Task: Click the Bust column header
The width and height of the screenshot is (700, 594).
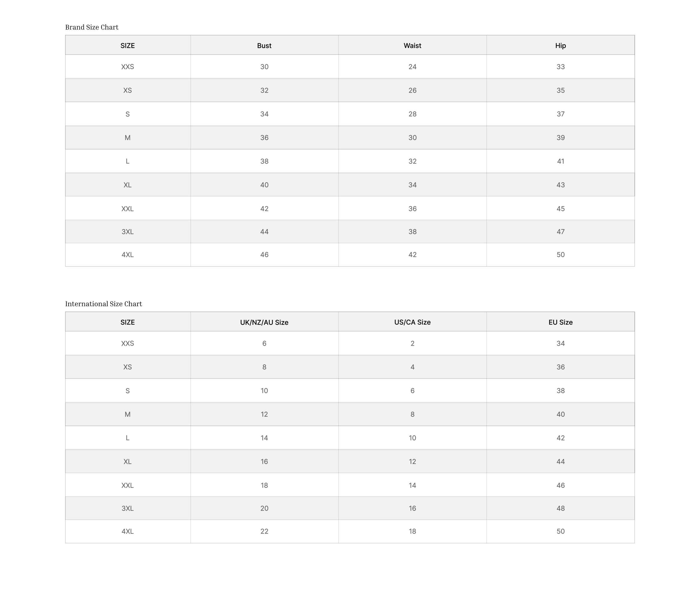Action: pyautogui.click(x=264, y=45)
